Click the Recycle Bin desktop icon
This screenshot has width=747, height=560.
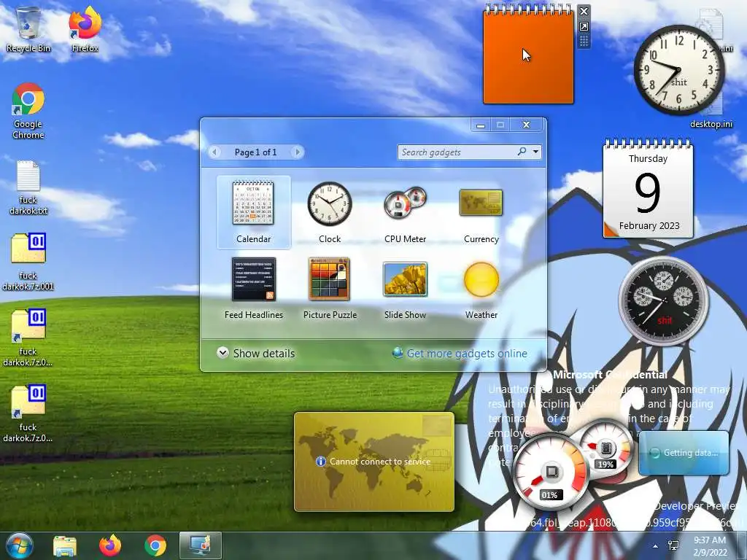[x=28, y=29]
